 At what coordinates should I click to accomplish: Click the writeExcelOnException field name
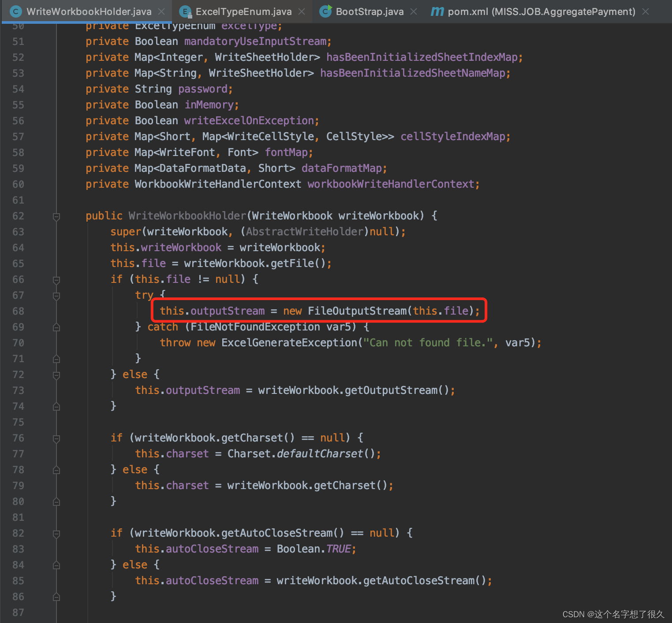(249, 121)
